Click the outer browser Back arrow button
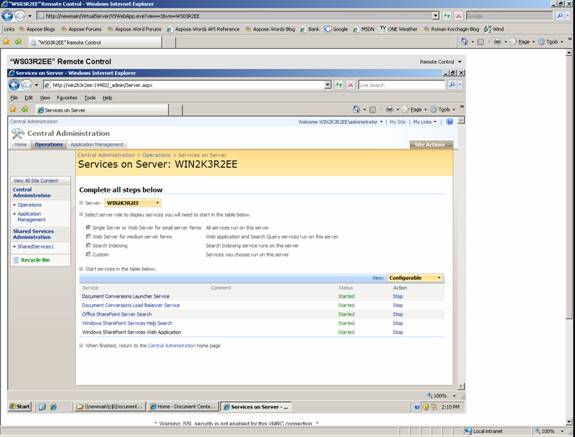This screenshot has width=575, height=437. [x=7, y=16]
